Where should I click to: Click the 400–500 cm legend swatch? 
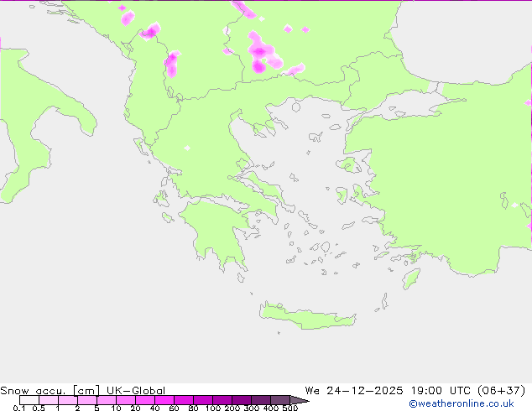click(280, 400)
